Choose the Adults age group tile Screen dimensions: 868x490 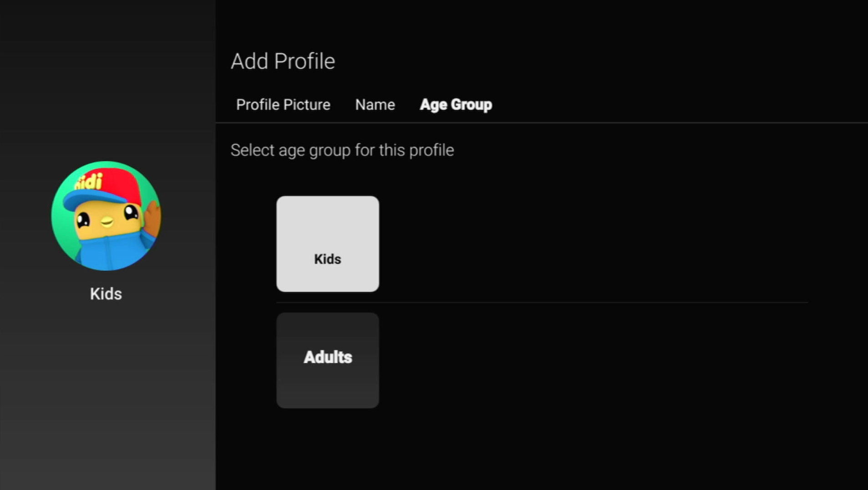pos(328,360)
